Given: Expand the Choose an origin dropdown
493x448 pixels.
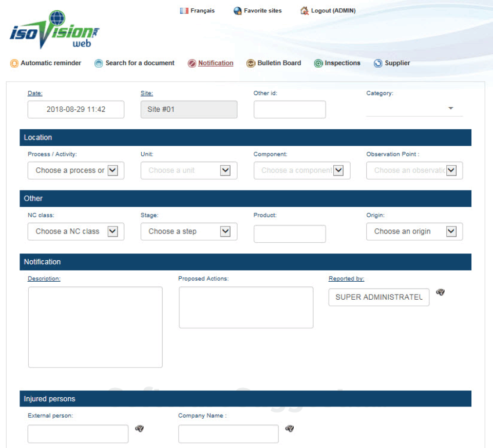Looking at the screenshot, I should coord(451,231).
